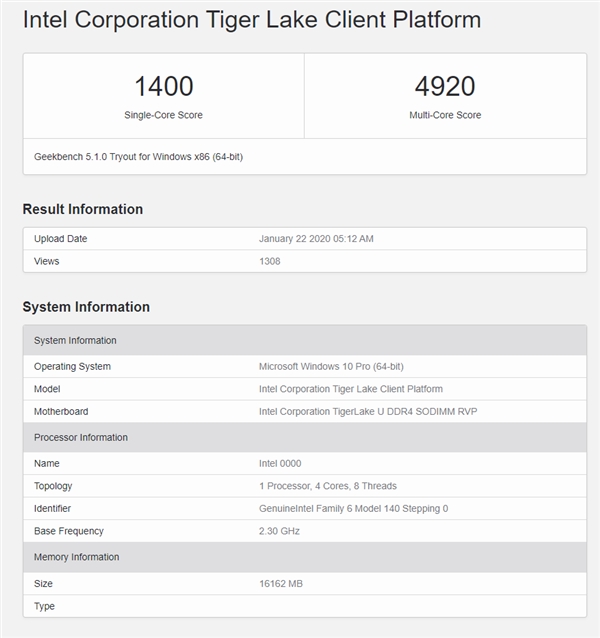Click the 'Processor Information' header row
Image resolution: width=600 pixels, height=638 pixels.
[305, 437]
